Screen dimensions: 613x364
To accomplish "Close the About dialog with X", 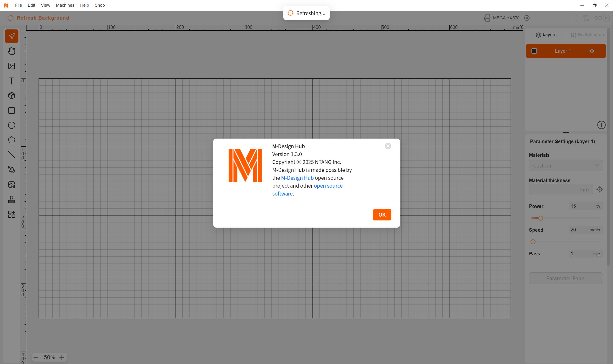I will pos(388,146).
